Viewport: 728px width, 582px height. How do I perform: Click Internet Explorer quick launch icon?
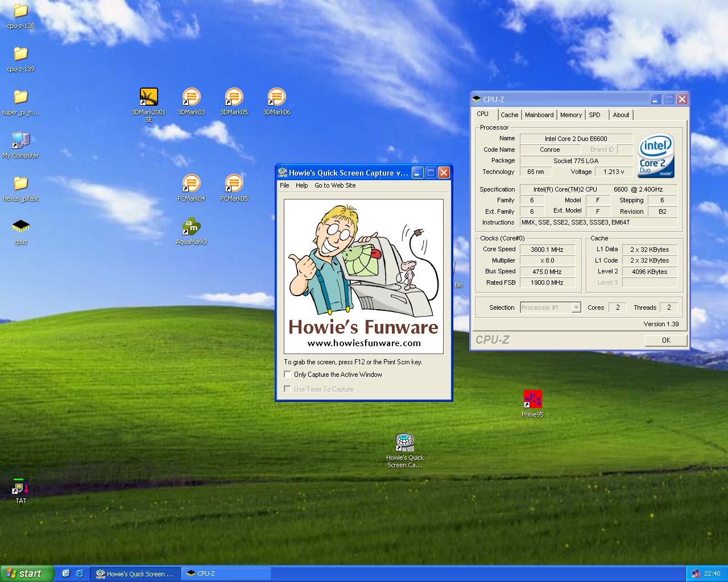click(x=79, y=573)
